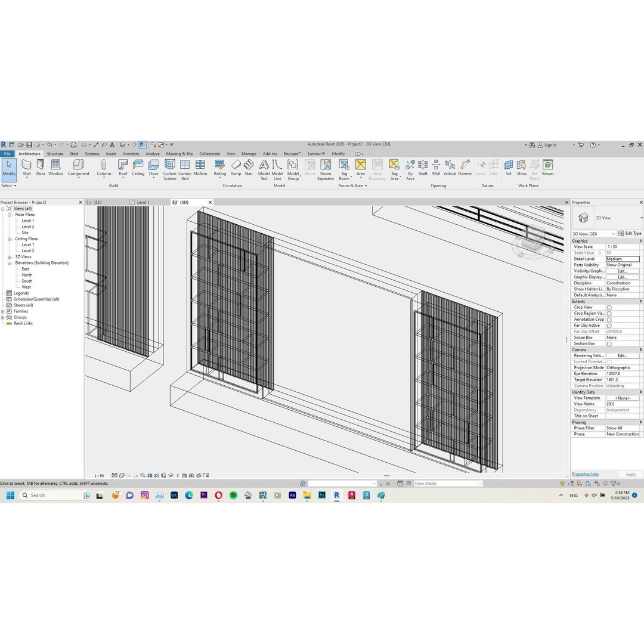Click the View Name {3D} field
The width and height of the screenshot is (644, 644).
click(x=623, y=404)
